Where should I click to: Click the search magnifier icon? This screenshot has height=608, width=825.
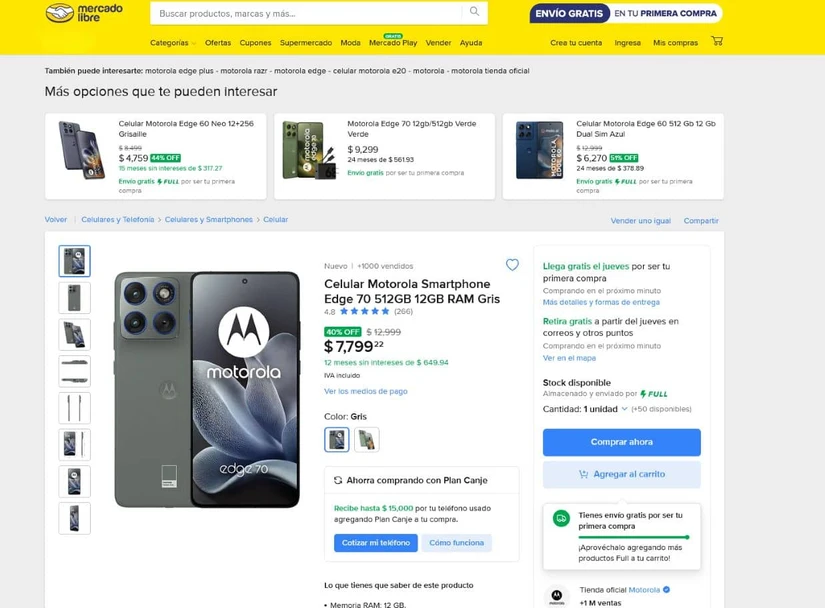tap(475, 12)
